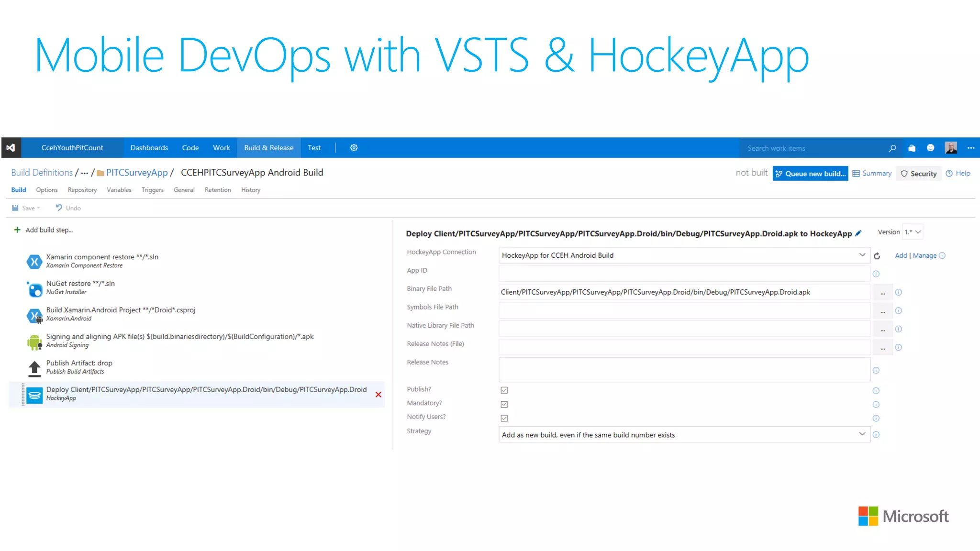Click the Add connection link
980x551 pixels.
click(901, 255)
